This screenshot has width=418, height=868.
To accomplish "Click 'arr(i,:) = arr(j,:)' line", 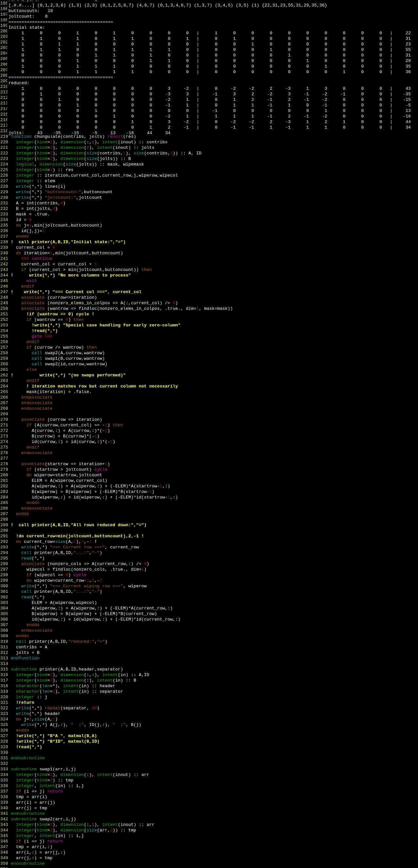I will [41, 853].
